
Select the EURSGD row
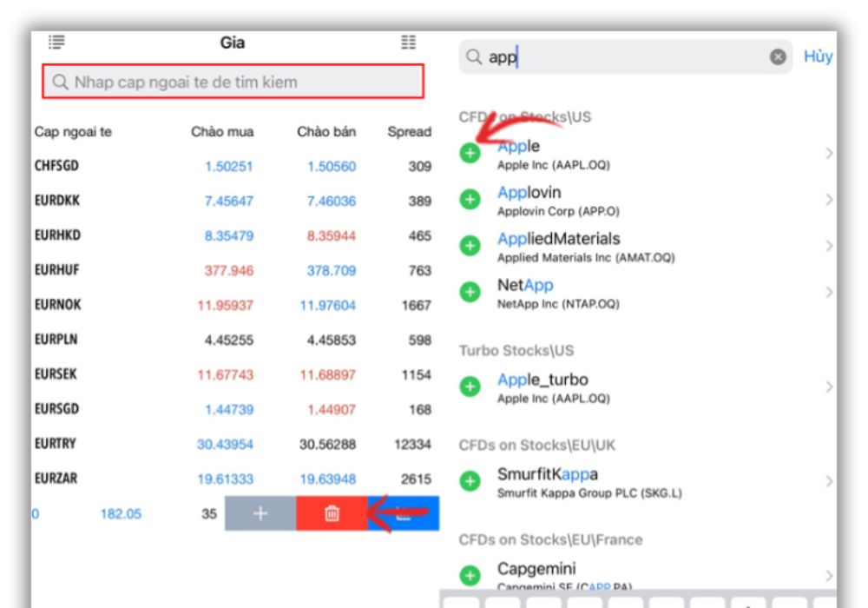click(233, 409)
